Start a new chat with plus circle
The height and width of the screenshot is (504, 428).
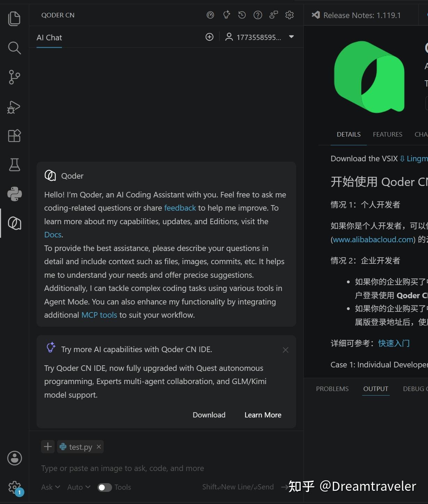[x=209, y=37]
